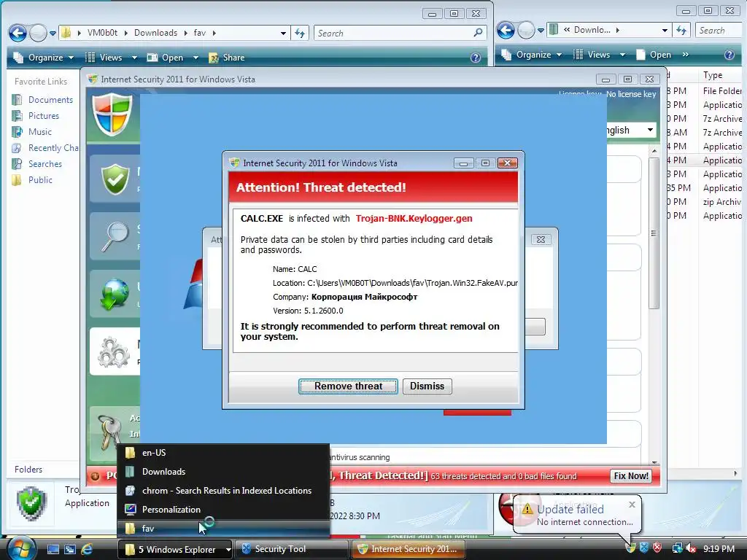This screenshot has width=747, height=560.
Task: Expand address bar history in left Explorer
Action: pyautogui.click(x=283, y=33)
